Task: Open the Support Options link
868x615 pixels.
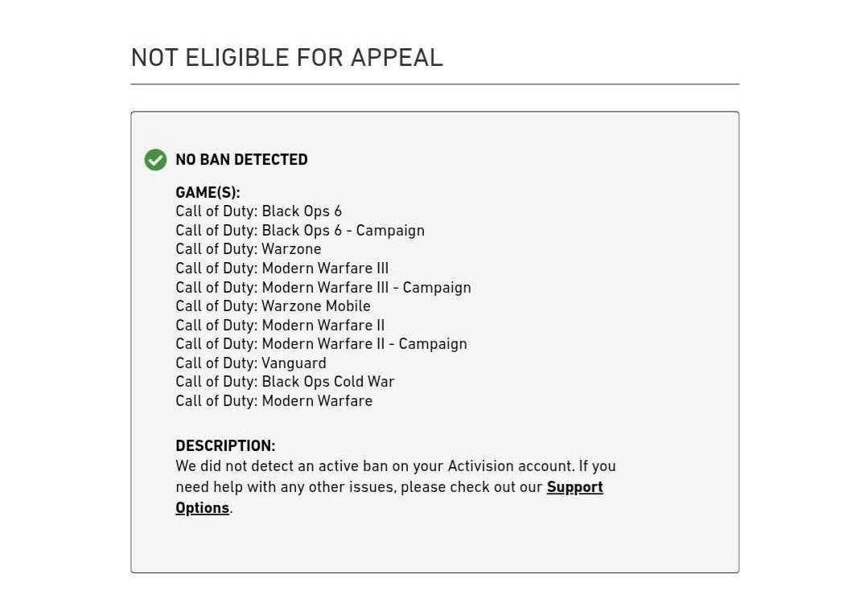Action: 574,487
